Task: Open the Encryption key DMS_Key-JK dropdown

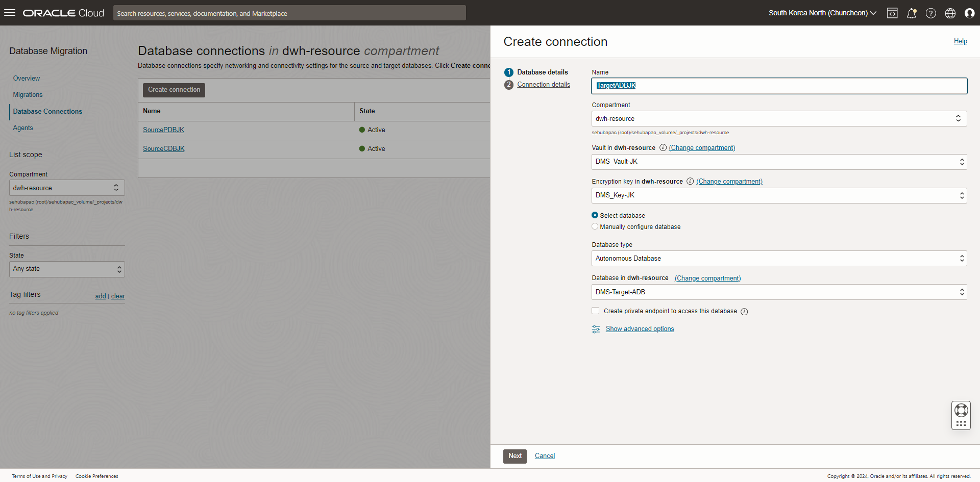Action: click(779, 195)
